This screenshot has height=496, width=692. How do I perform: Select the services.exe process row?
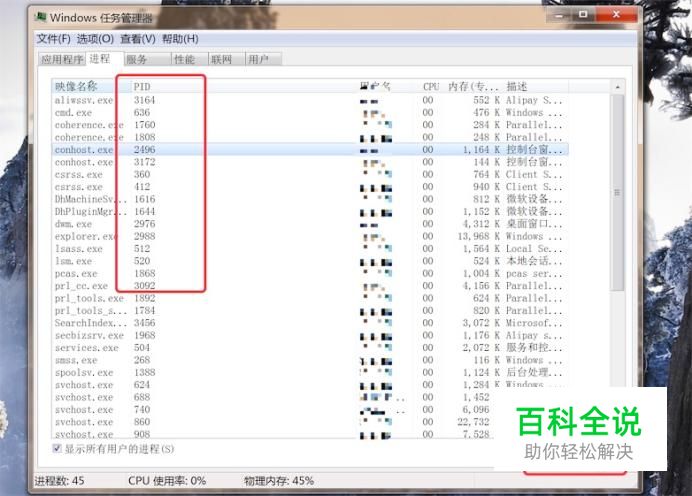[310, 347]
